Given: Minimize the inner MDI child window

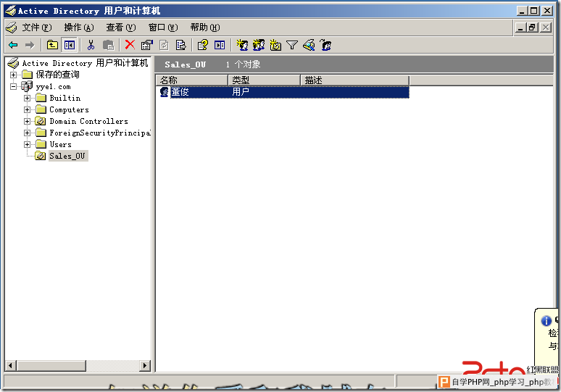Looking at the screenshot, I should [x=520, y=28].
